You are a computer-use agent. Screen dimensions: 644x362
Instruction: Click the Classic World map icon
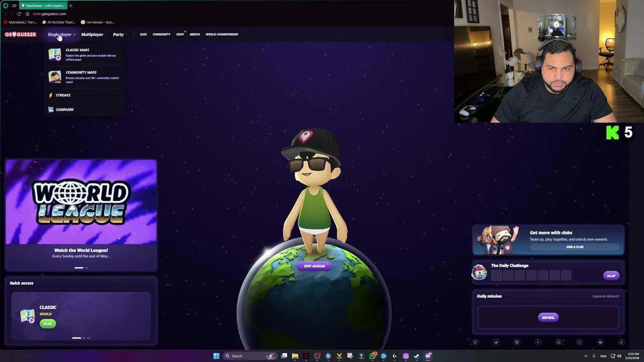[x=27, y=316]
